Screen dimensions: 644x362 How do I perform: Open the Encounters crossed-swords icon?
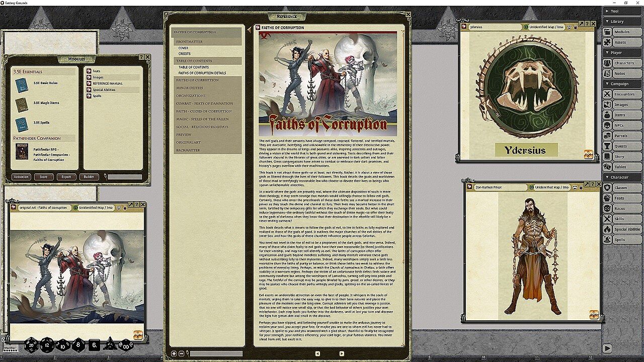pyautogui.click(x=607, y=94)
